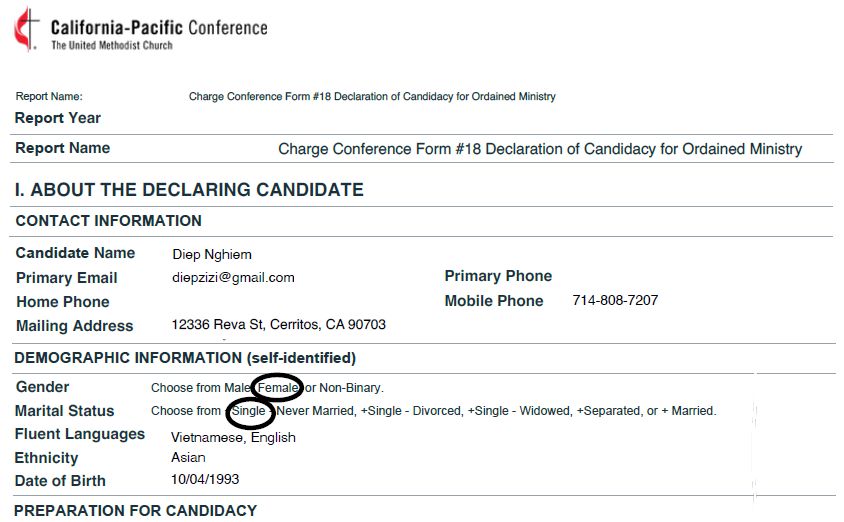Select the Single - Widowed option
Viewport: 844px width, 522px height.
519,411
